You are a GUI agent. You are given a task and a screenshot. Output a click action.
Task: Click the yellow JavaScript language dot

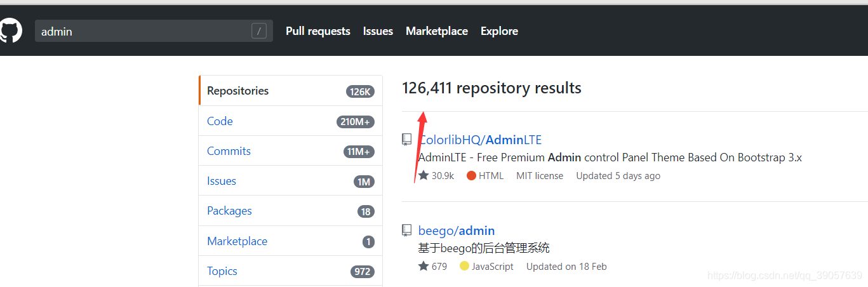tap(464, 267)
